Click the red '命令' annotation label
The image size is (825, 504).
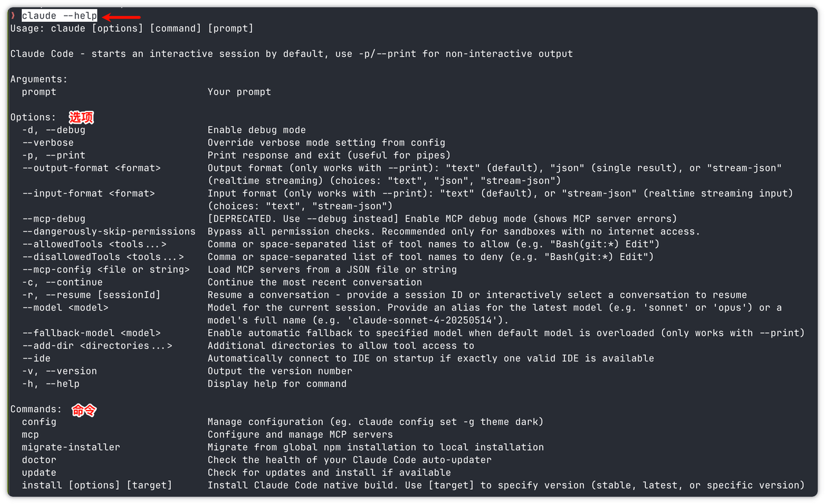(x=84, y=410)
